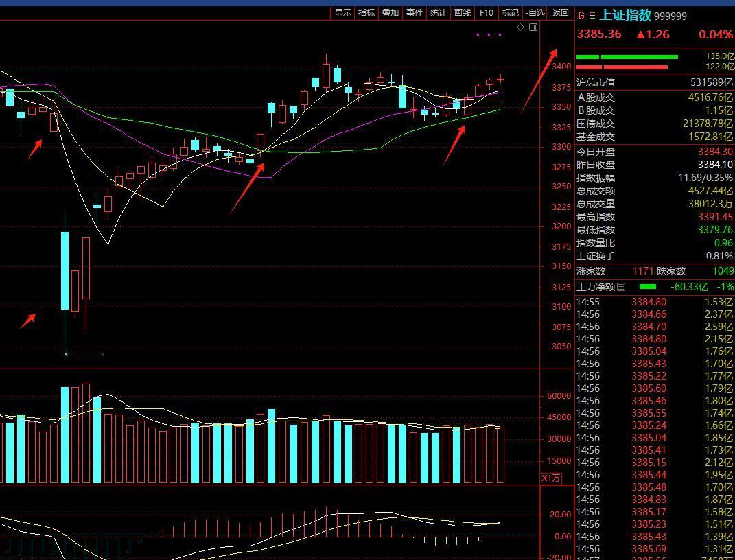Click the Ａ股成交 value 4516.76亿
Image resolution: width=735 pixels, height=560 pixels.
pos(710,97)
